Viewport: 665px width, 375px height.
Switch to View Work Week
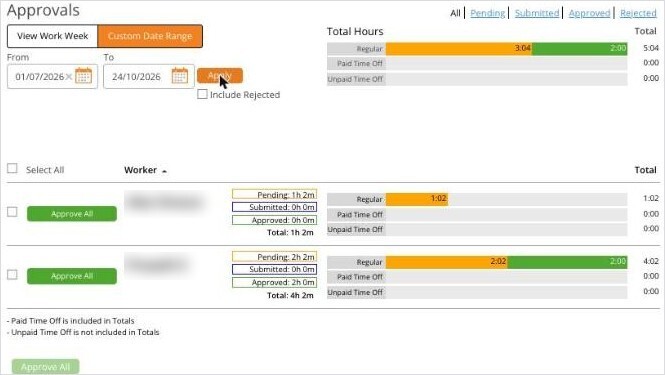(x=53, y=36)
